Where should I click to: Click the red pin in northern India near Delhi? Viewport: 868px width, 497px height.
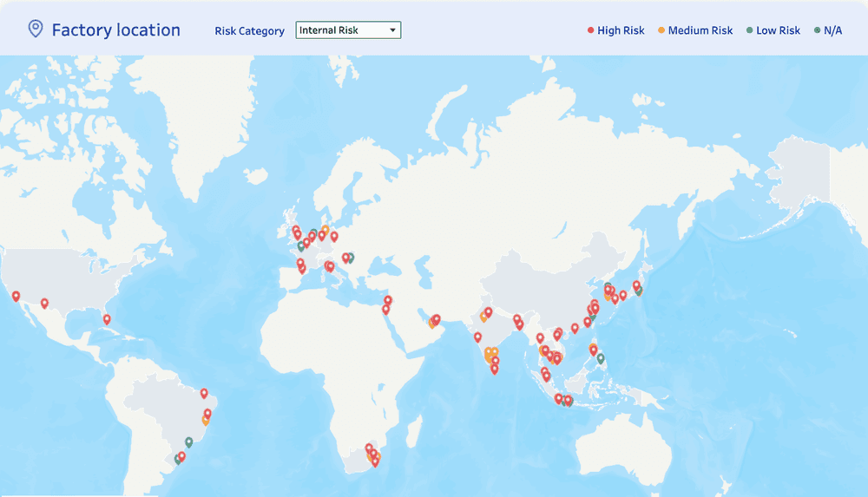pos(488,313)
